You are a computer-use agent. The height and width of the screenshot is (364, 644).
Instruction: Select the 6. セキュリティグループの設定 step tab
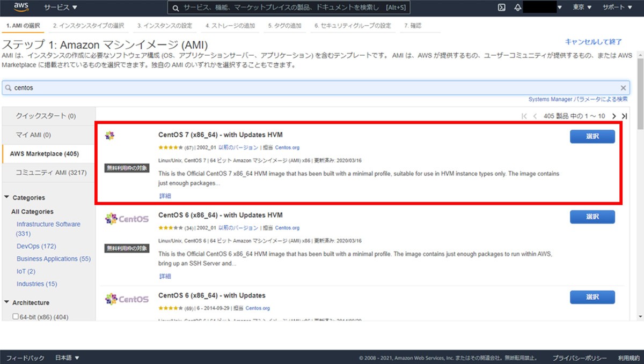click(x=353, y=26)
